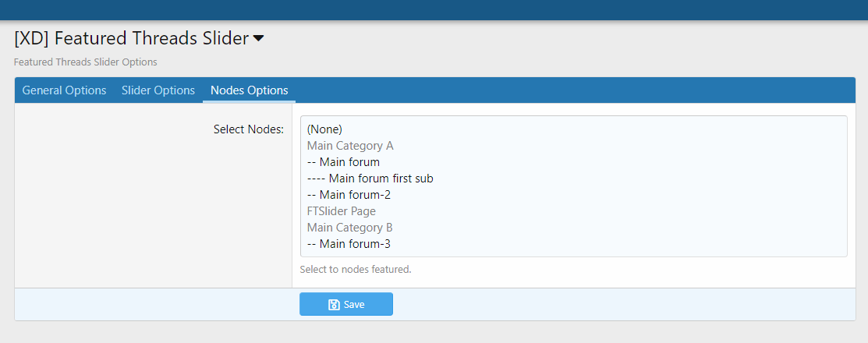Click the 'Select Nodes:' field label
The width and height of the screenshot is (868, 343).
[x=248, y=129]
